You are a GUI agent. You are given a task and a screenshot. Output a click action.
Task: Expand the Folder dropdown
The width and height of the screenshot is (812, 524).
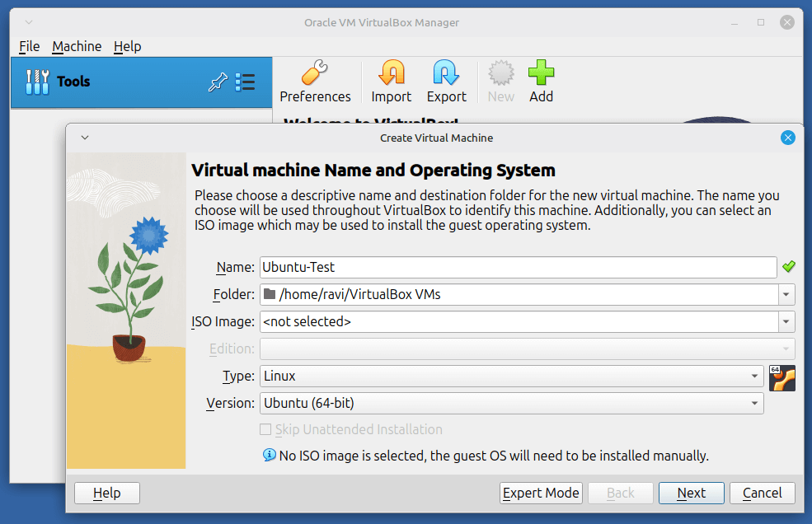[x=786, y=294]
